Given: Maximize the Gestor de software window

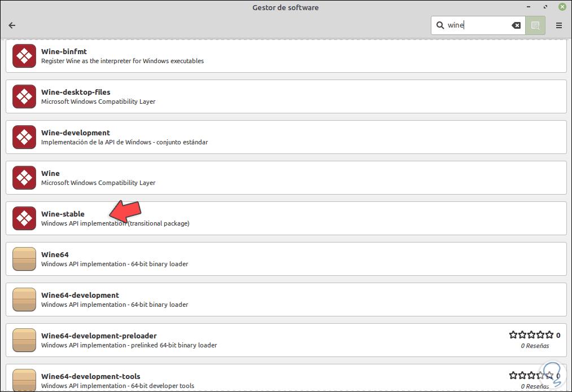Looking at the screenshot, I should (545, 7).
